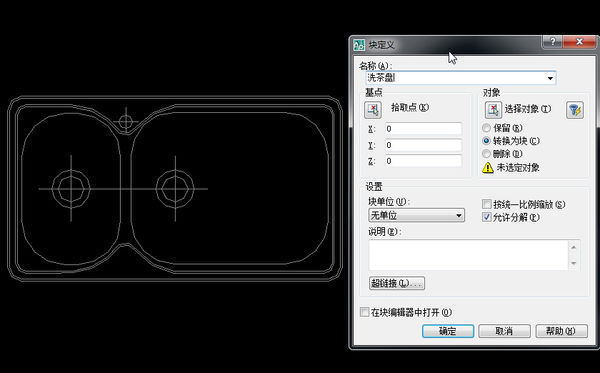
Task: Open the Block unit (块单位) dropdown
Action: (416, 215)
